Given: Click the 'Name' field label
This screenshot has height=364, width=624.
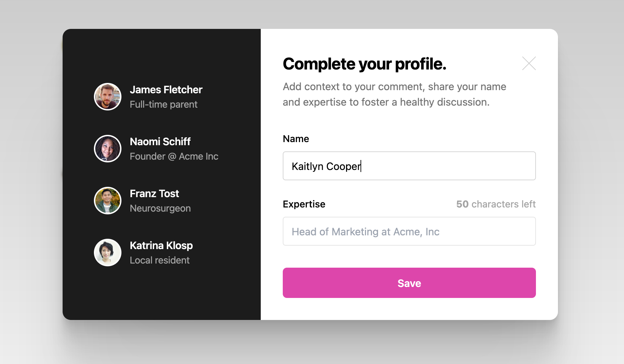Looking at the screenshot, I should (x=296, y=139).
